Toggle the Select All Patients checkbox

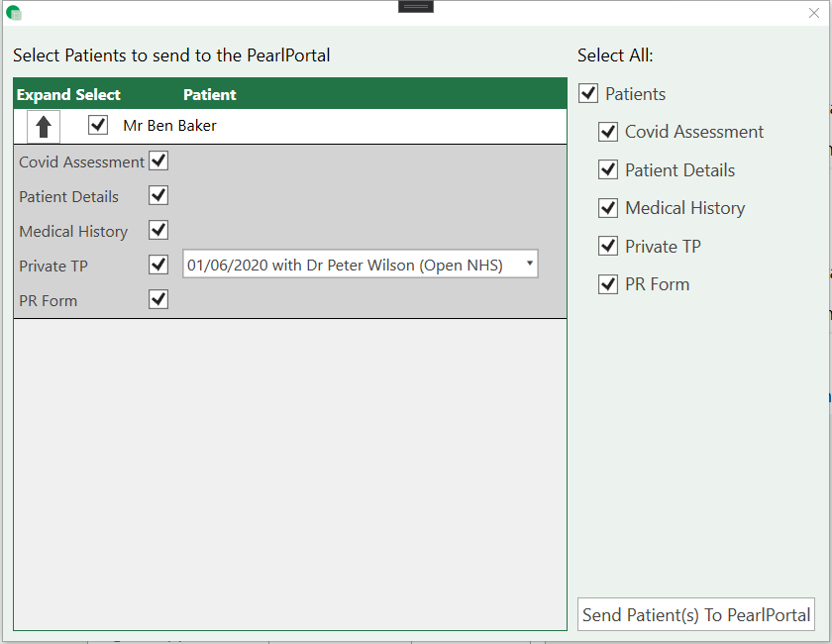click(588, 94)
